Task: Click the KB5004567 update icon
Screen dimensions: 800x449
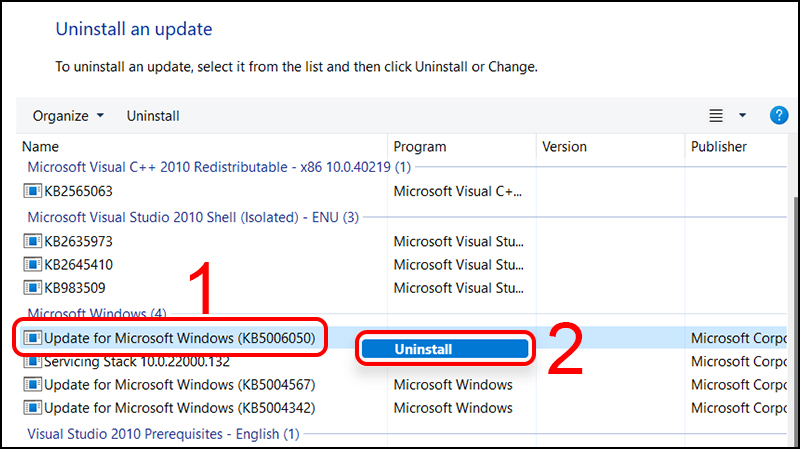Action: tap(33, 385)
